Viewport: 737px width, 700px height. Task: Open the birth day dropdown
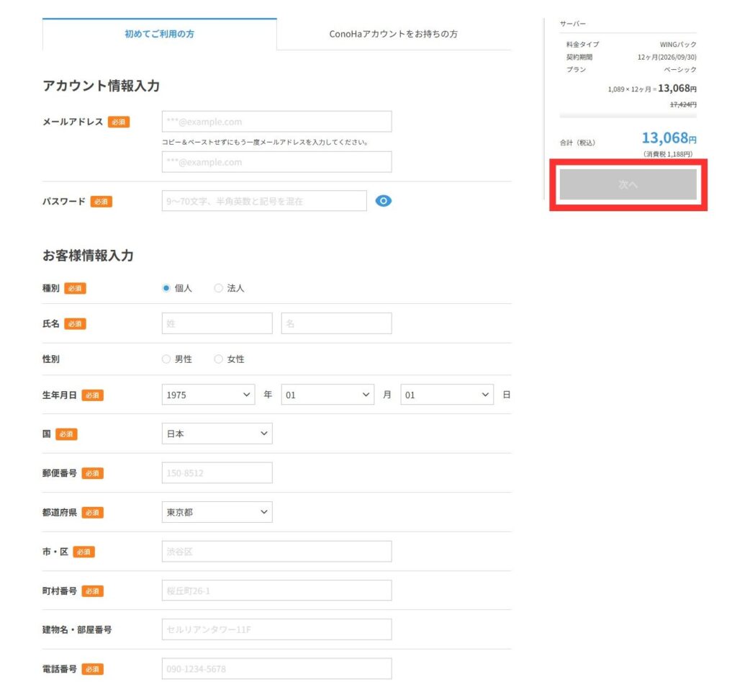coord(447,394)
